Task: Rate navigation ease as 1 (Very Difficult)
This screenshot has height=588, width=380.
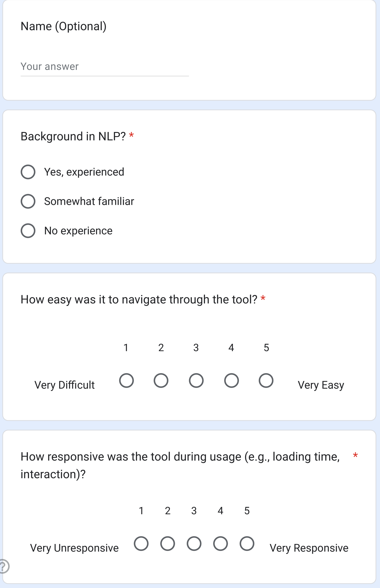Action: pyautogui.click(x=126, y=381)
